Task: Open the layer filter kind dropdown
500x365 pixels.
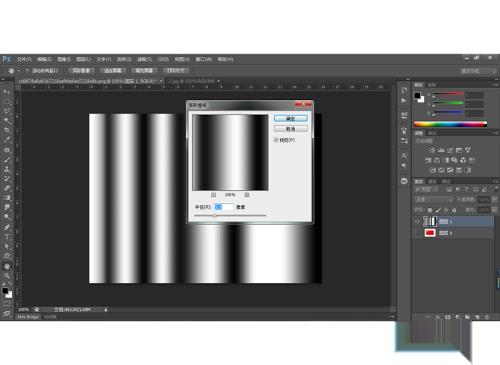Action: [428, 190]
